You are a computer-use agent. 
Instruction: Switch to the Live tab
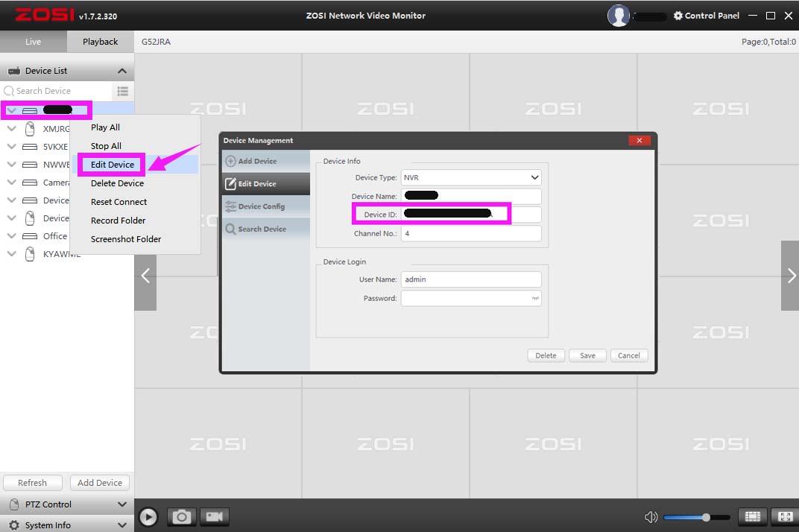pos(33,42)
